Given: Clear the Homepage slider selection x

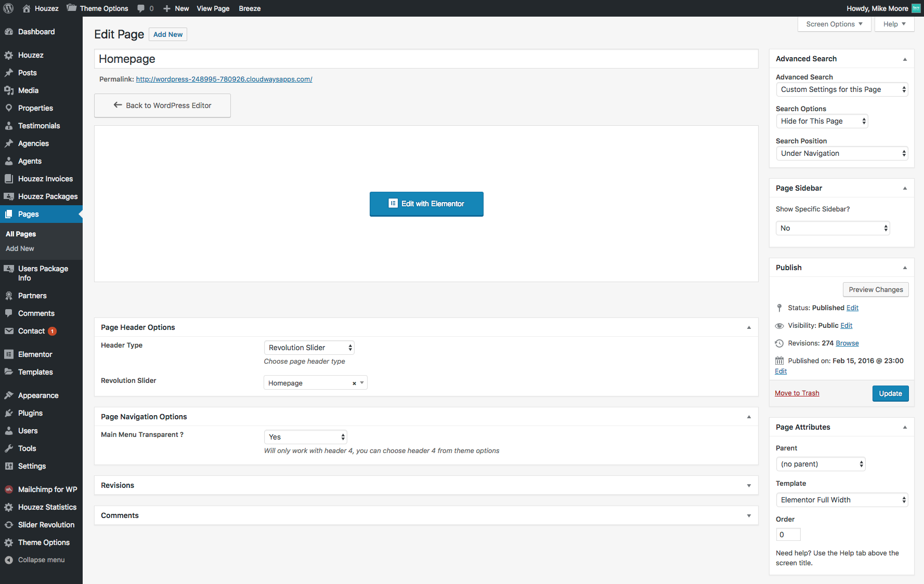Looking at the screenshot, I should coord(354,383).
